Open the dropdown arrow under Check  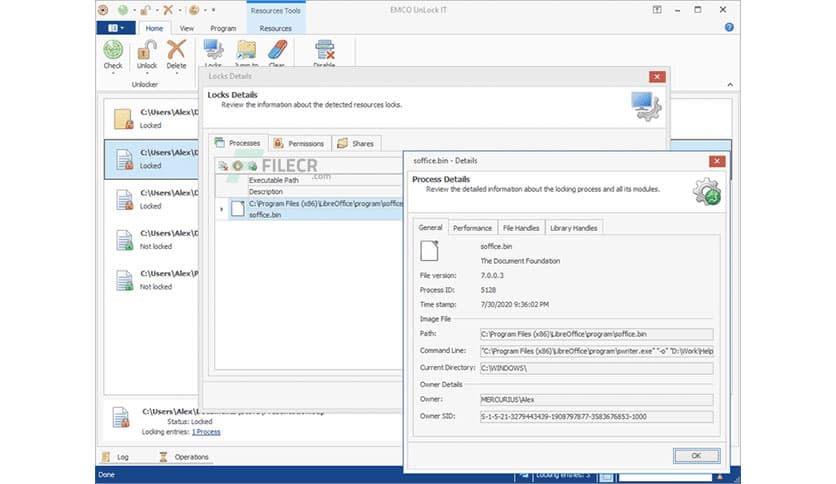[113, 73]
